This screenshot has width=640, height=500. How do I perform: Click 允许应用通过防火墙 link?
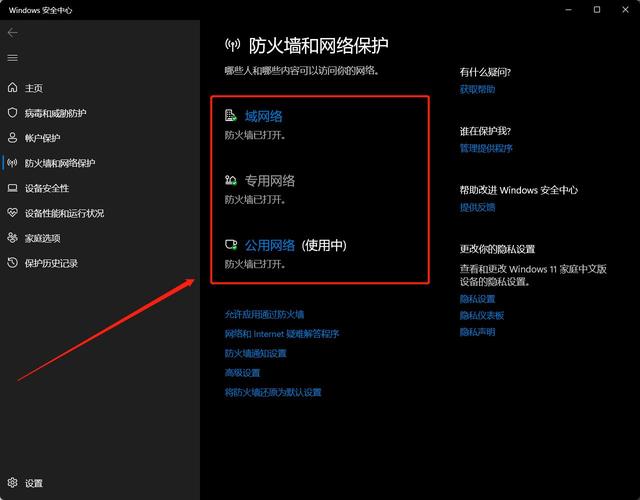[264, 314]
